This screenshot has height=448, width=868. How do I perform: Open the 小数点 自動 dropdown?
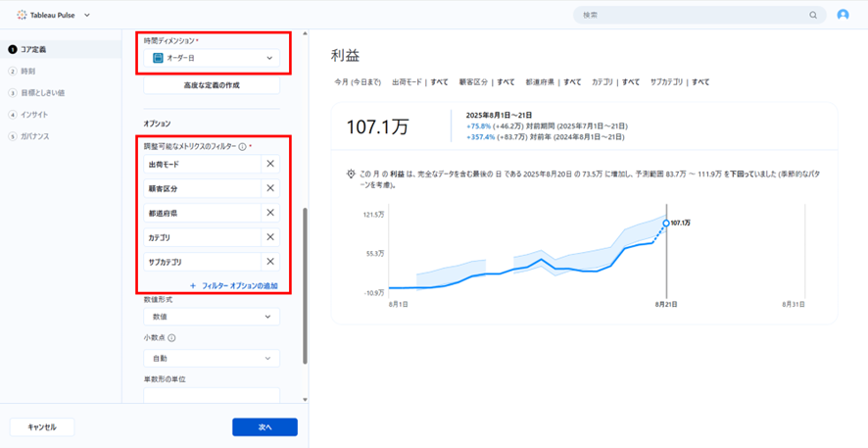tap(212, 359)
